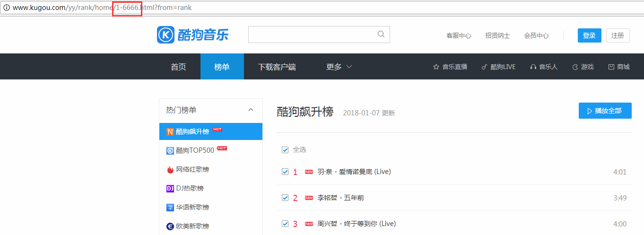644x235 pixels.
Task: Click the new badge on song 3
Action: tap(309, 224)
